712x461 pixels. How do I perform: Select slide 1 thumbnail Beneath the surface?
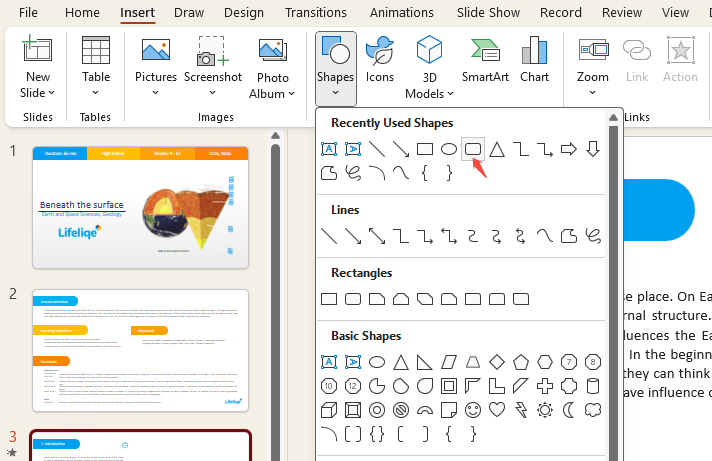140,207
